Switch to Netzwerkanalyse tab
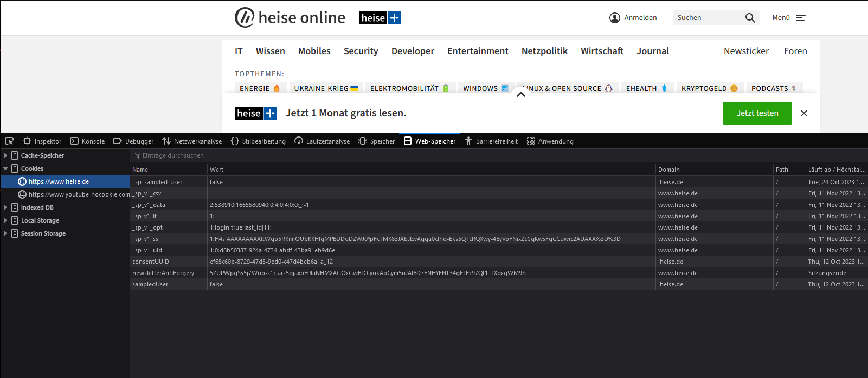Viewport: 868px width, 378px height. pos(192,141)
